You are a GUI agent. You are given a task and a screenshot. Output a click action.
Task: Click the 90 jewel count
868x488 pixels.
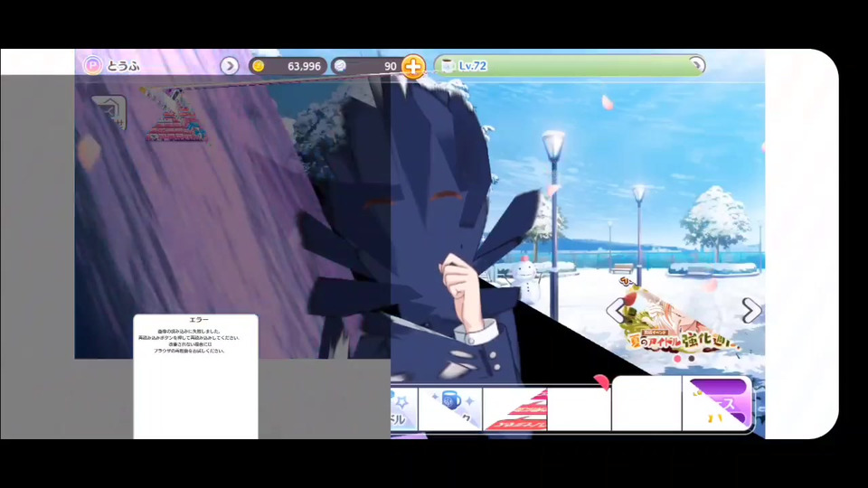tap(391, 66)
